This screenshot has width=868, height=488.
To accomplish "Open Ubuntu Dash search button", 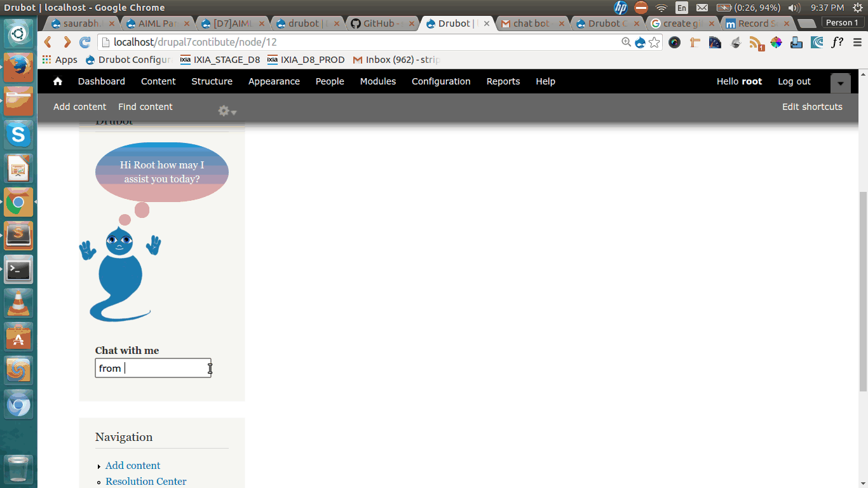I will click(x=18, y=34).
